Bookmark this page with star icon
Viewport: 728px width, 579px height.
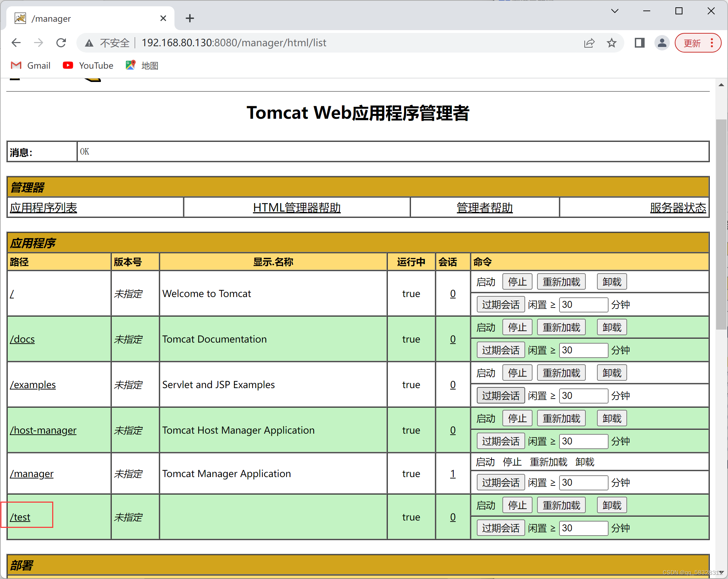click(611, 43)
